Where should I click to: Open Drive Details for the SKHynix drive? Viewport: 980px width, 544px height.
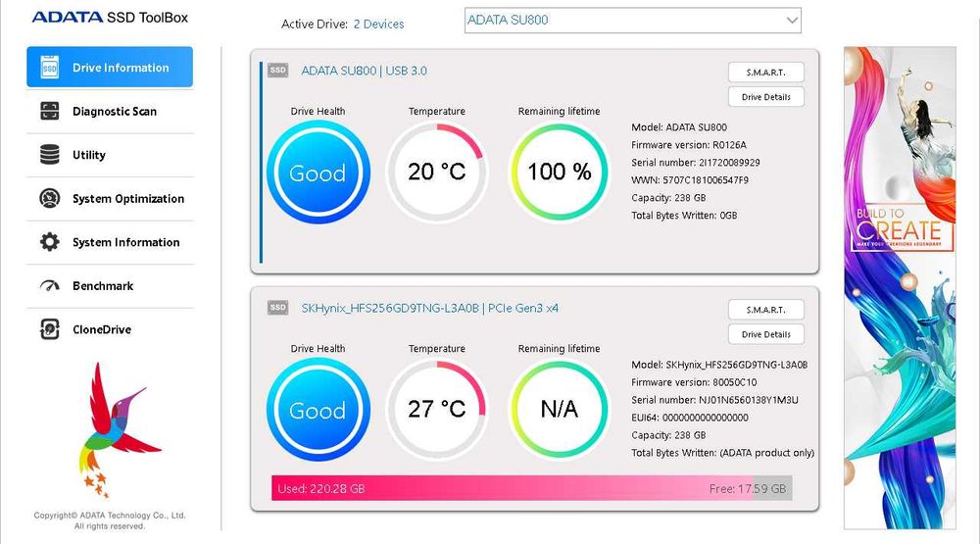coord(765,334)
